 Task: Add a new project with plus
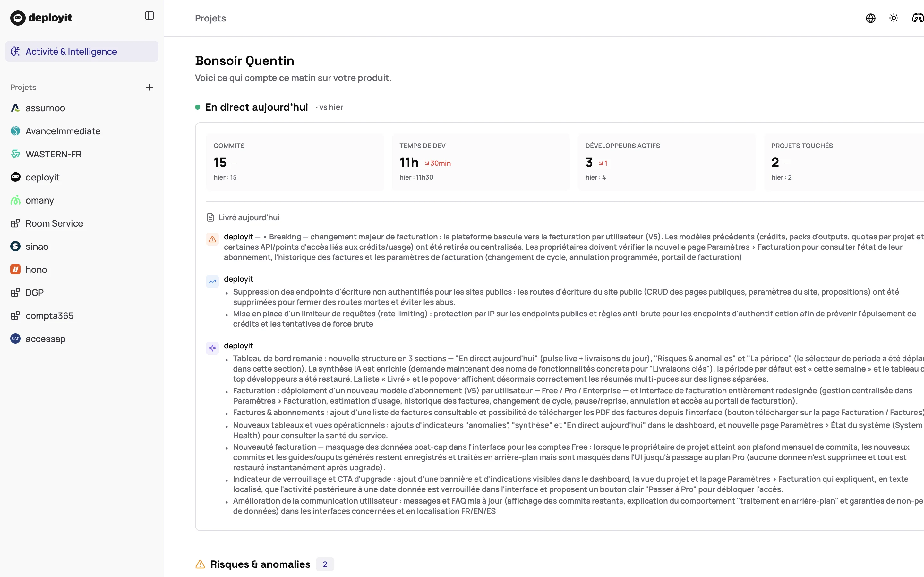click(149, 88)
